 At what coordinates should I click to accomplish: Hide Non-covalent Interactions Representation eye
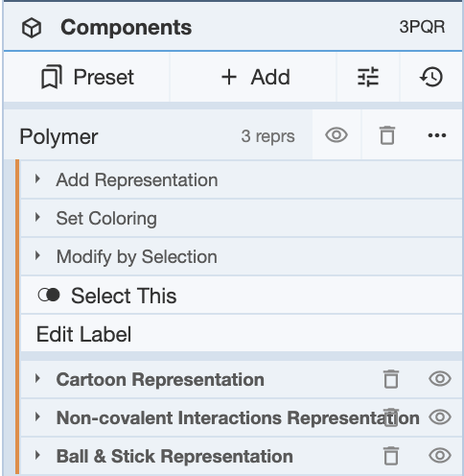pyautogui.click(x=440, y=417)
